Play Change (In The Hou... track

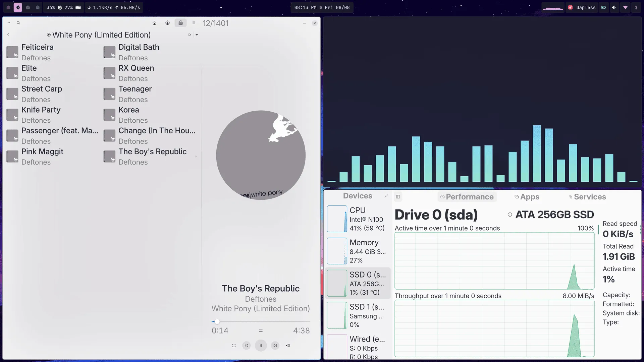click(x=150, y=136)
